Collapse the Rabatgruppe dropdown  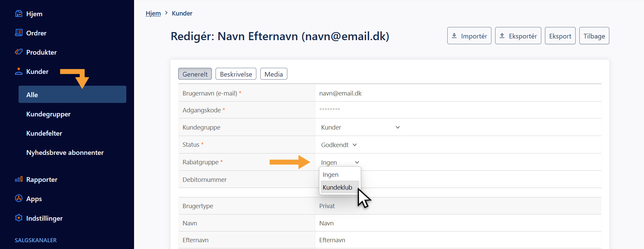[x=340, y=162]
